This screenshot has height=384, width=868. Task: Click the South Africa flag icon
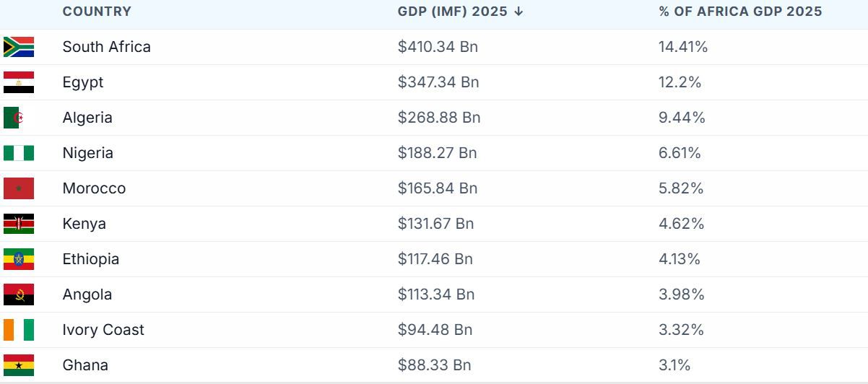pos(19,47)
